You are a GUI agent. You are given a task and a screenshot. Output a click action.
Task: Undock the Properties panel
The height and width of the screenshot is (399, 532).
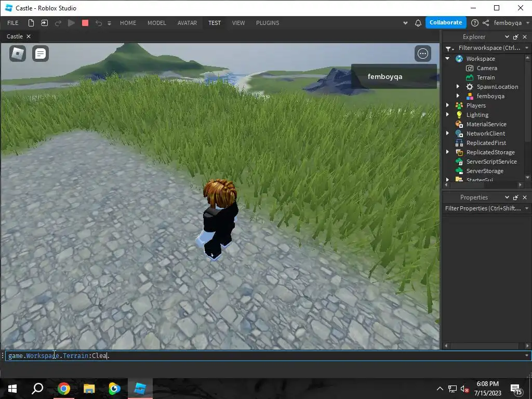click(516, 197)
